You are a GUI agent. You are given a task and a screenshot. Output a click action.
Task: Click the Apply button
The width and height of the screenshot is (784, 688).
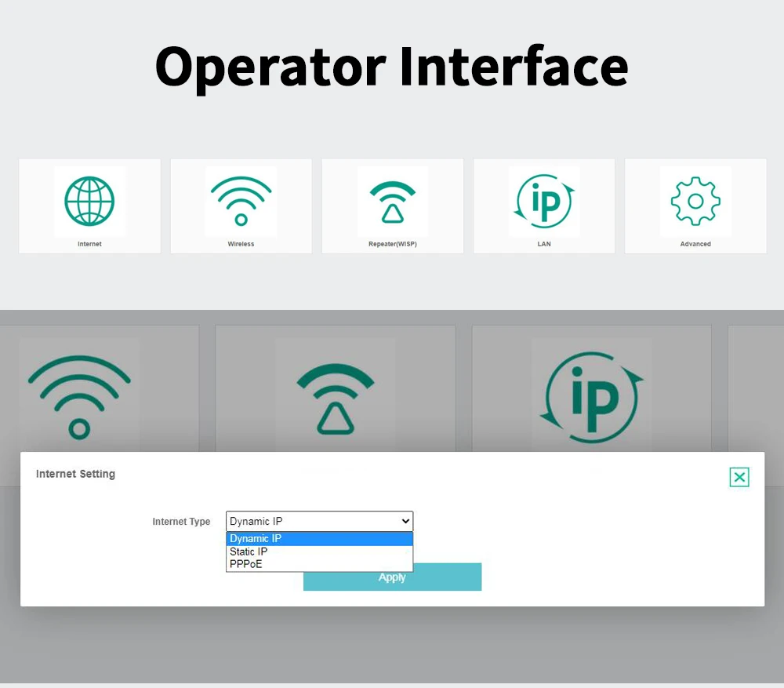point(393,577)
